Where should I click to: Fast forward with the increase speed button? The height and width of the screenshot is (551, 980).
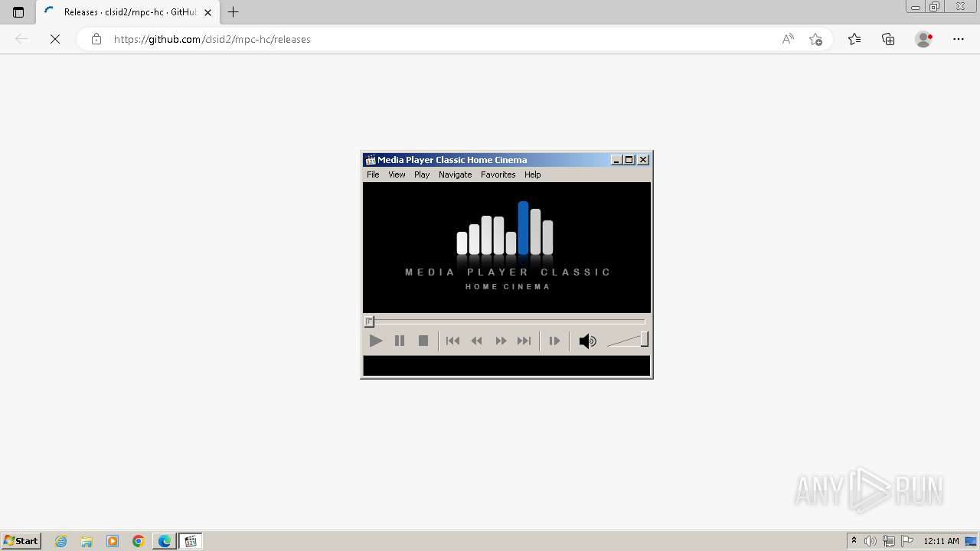[x=501, y=341]
